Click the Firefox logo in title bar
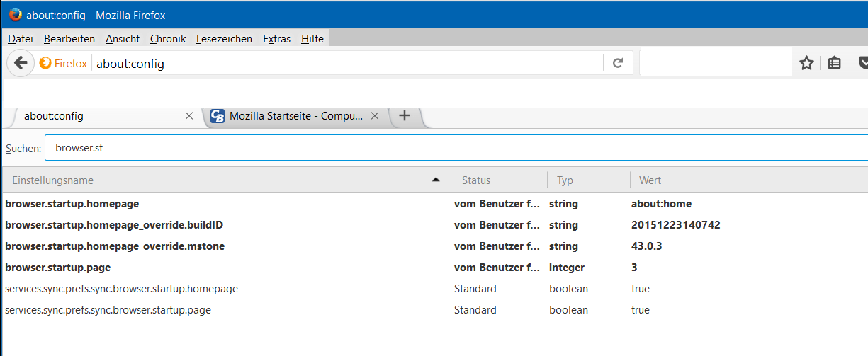The width and height of the screenshot is (868, 356). [x=15, y=14]
